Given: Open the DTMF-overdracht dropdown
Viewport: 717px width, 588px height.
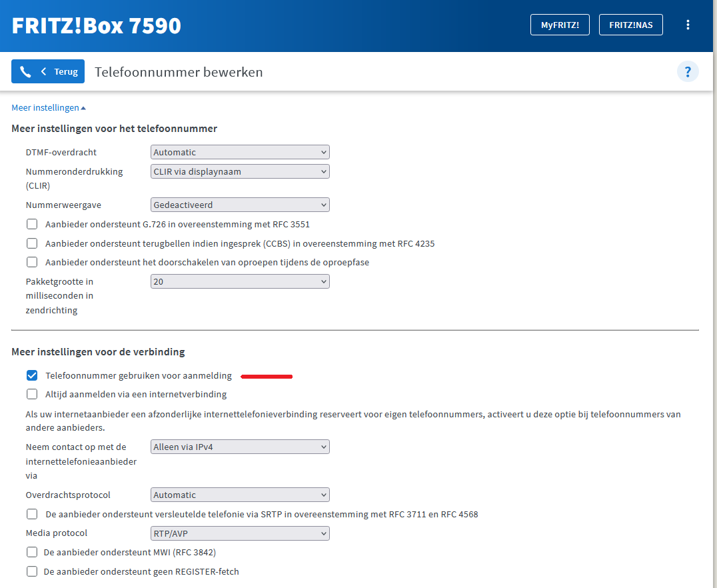Looking at the screenshot, I should tap(240, 153).
